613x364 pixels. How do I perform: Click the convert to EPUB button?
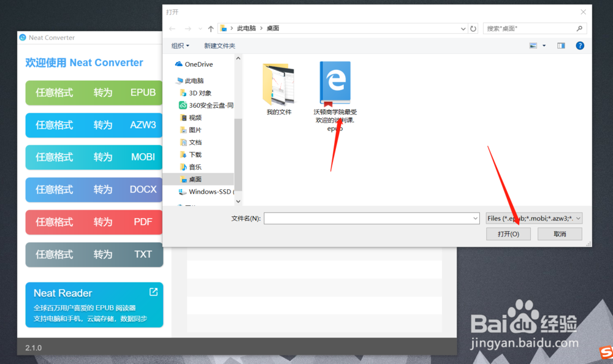(x=94, y=93)
